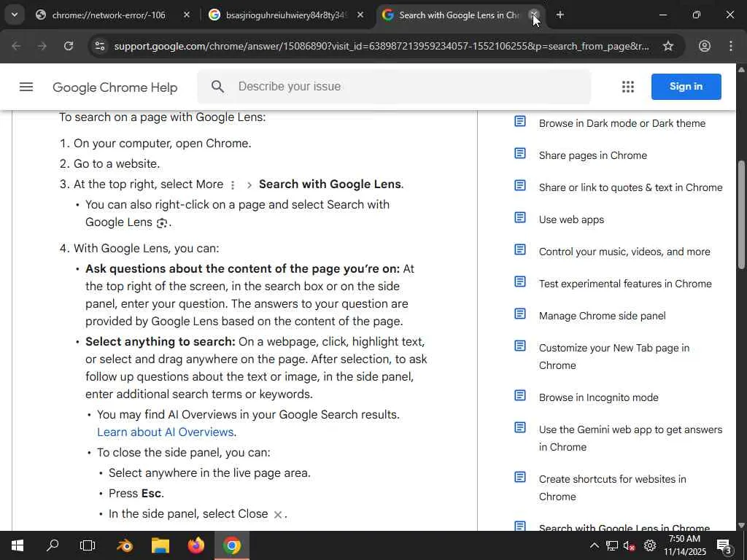Click the More three-dot icon in step 3
Screen dimensions: 747x560
[x=233, y=185]
